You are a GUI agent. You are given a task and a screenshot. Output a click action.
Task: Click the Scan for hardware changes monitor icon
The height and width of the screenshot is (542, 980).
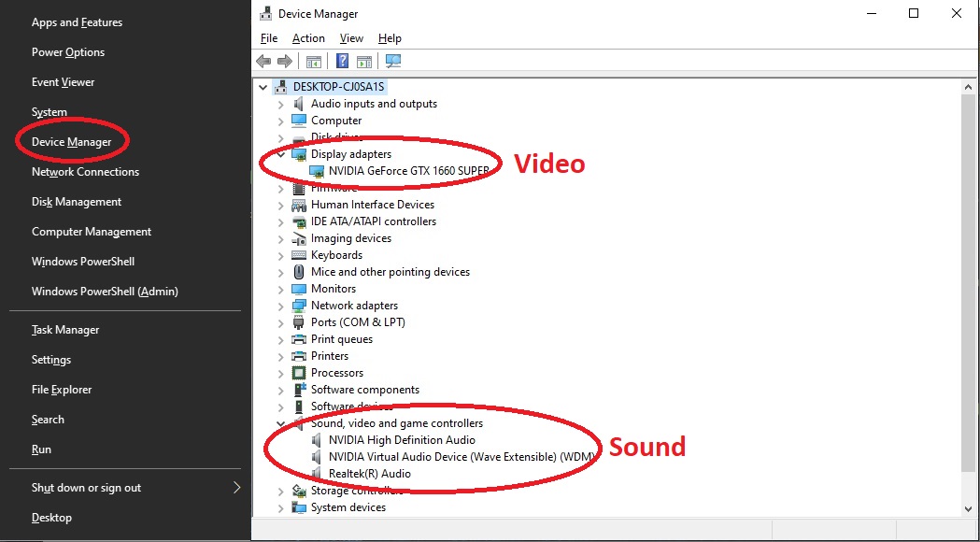click(393, 61)
